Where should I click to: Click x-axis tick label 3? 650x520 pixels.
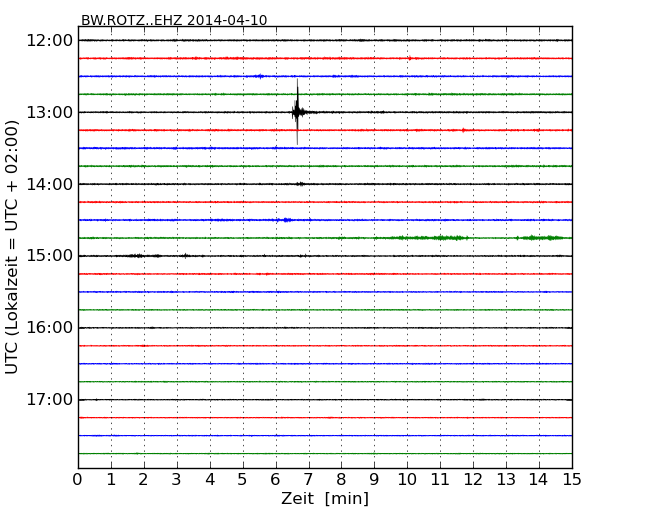click(x=177, y=480)
